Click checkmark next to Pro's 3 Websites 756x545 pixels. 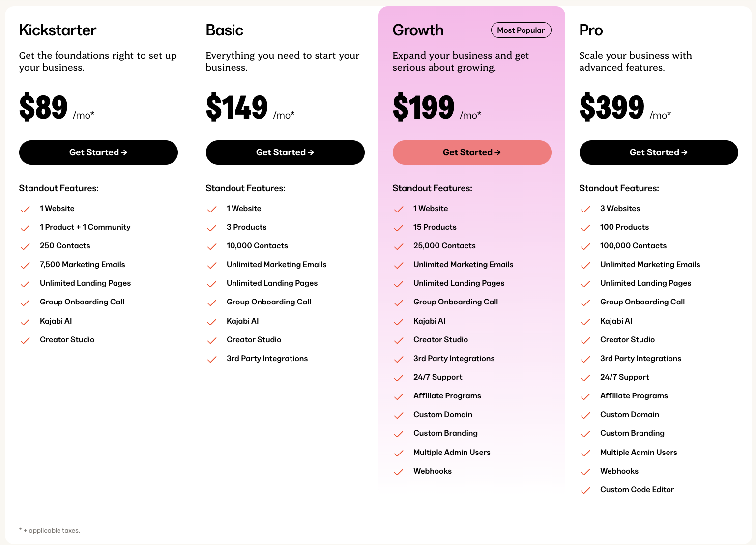pos(585,209)
